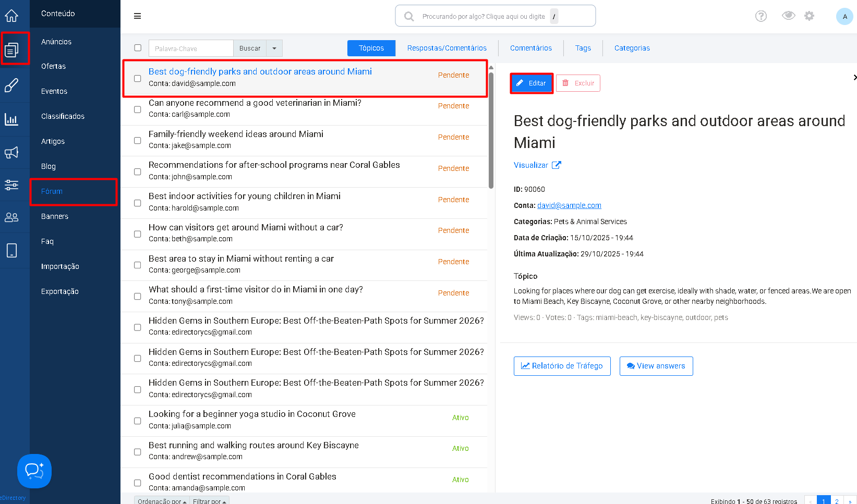
Task: Open the mobile device sidebar icon
Action: point(11,250)
